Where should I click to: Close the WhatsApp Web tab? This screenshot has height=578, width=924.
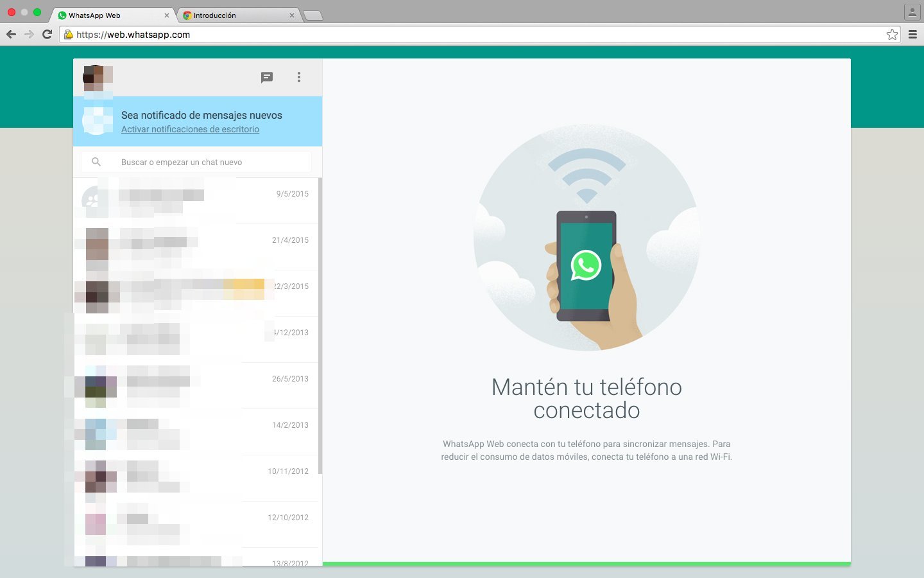tap(167, 15)
